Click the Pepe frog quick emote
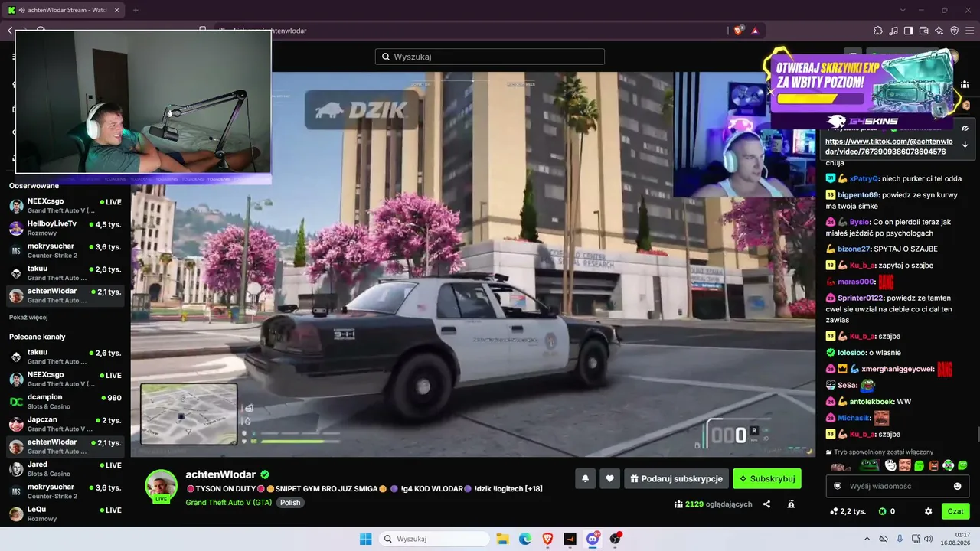 point(869,465)
